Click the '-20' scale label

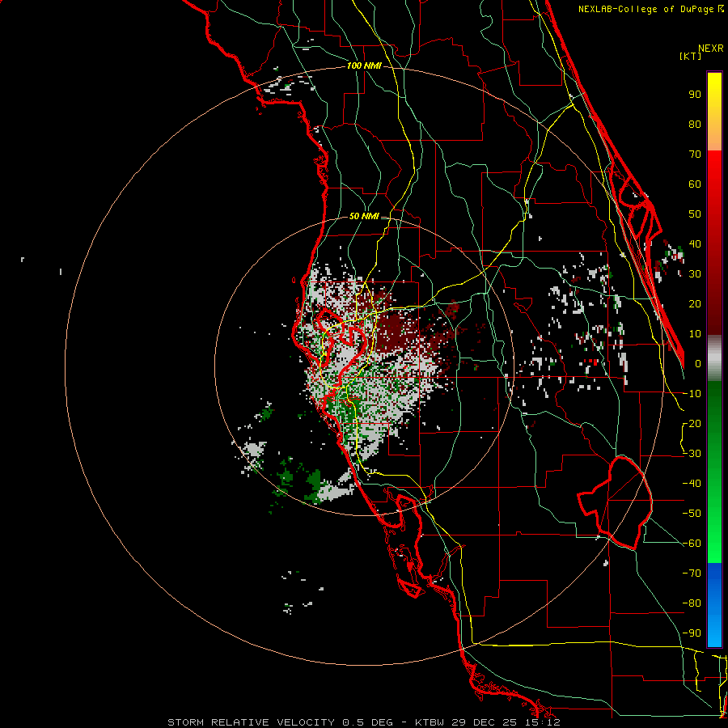coord(692,424)
